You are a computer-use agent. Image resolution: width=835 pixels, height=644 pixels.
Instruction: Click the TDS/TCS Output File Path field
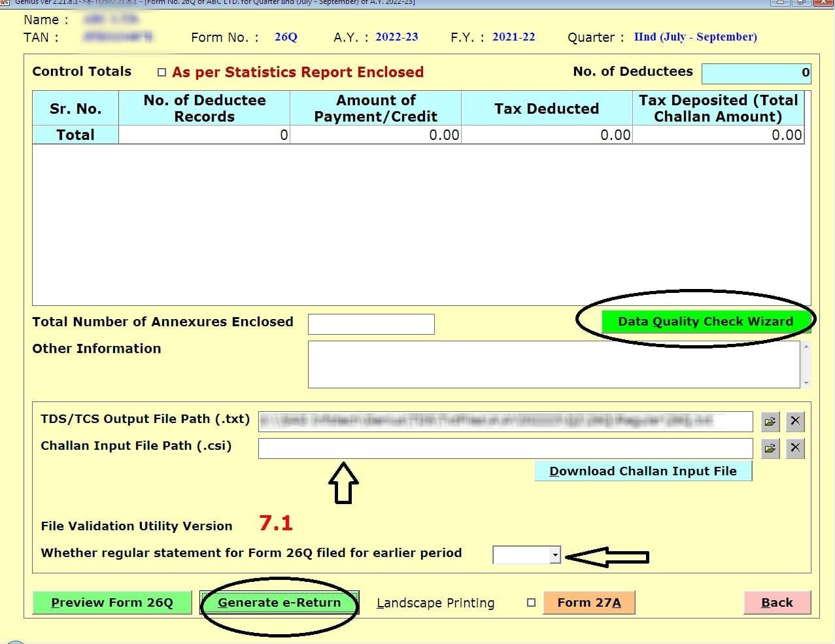tap(505, 422)
